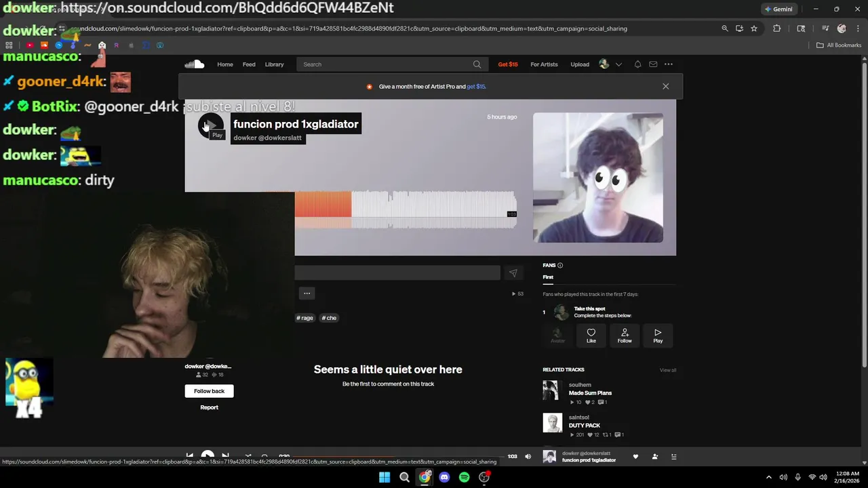Click the track artwork image
Viewport: 868px width, 488px height.
pos(598,178)
